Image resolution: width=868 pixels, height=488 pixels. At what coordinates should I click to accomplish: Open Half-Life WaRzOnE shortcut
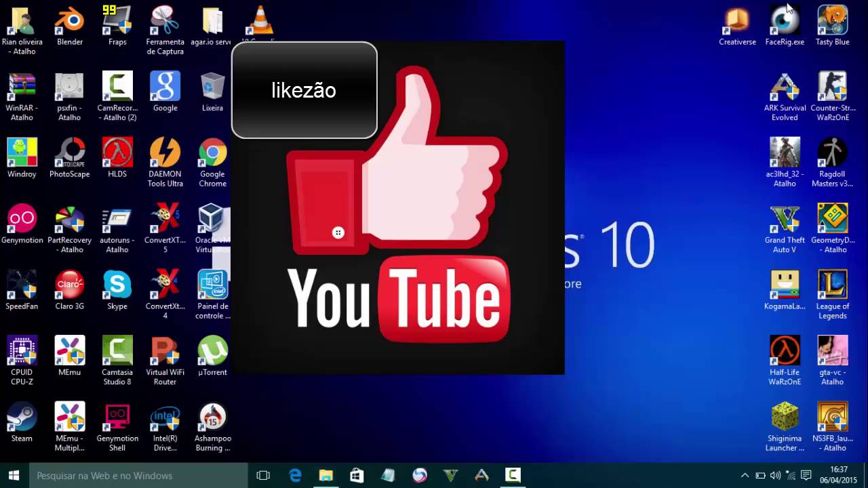pos(785,361)
